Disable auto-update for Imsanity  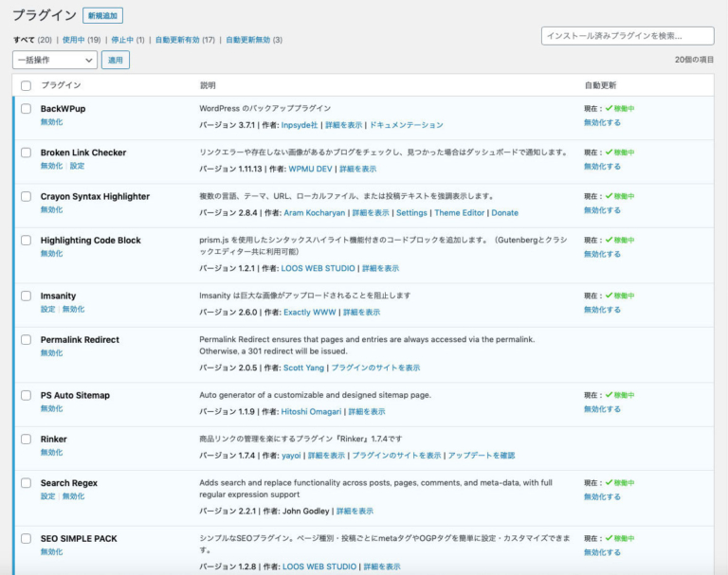click(x=602, y=310)
